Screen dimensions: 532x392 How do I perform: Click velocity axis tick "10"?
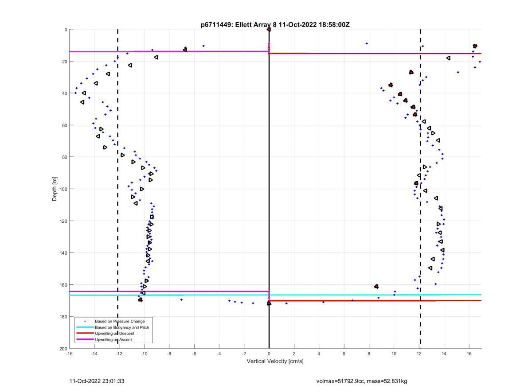tap(394, 353)
